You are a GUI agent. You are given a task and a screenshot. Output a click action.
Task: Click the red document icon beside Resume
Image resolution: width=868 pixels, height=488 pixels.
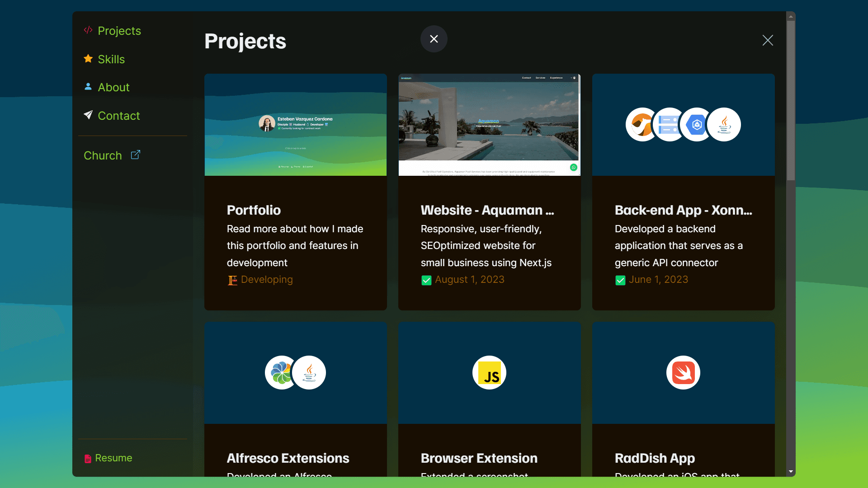(88, 459)
